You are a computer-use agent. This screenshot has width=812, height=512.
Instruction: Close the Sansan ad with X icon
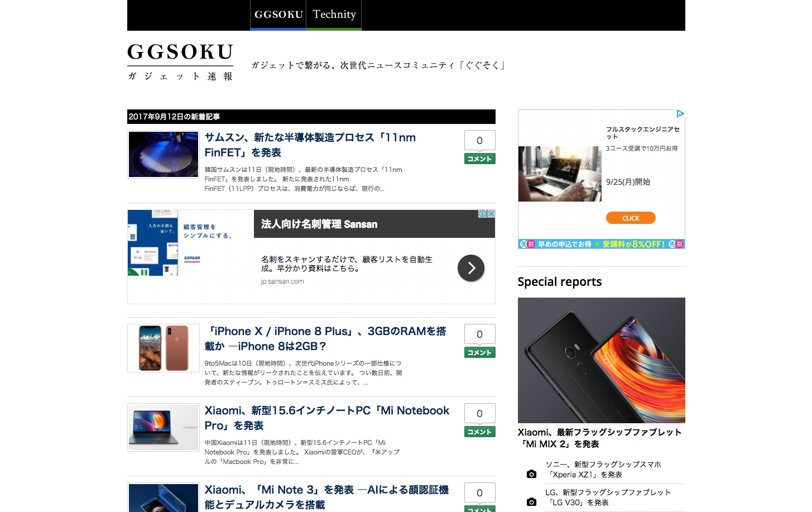click(x=491, y=214)
